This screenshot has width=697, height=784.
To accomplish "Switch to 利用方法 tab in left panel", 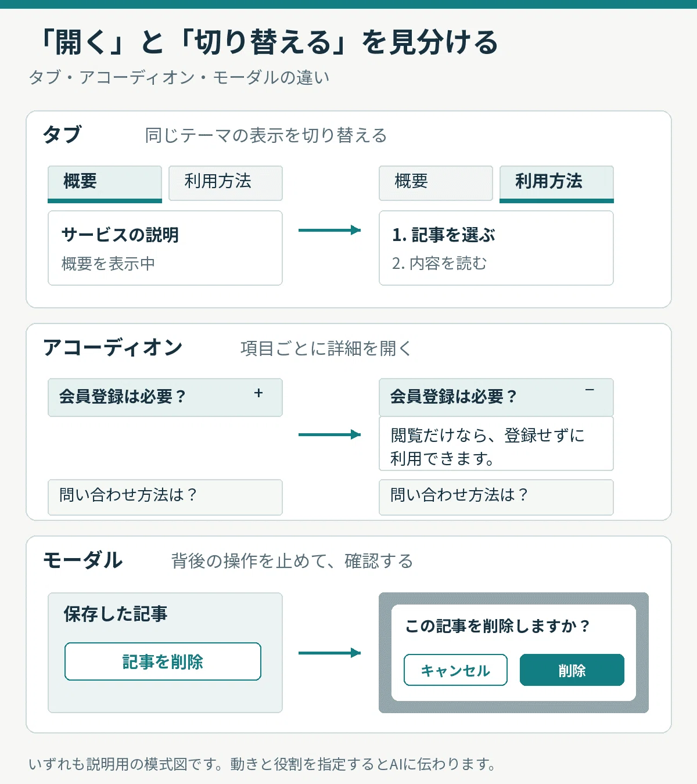I will pos(225,183).
